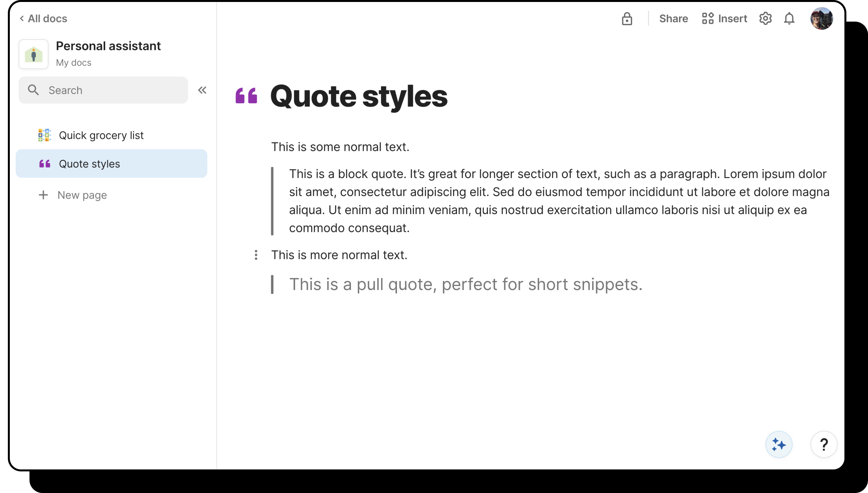The height and width of the screenshot is (493, 868).
Task: Open the three-dot menu beside normal text
Action: (x=256, y=255)
